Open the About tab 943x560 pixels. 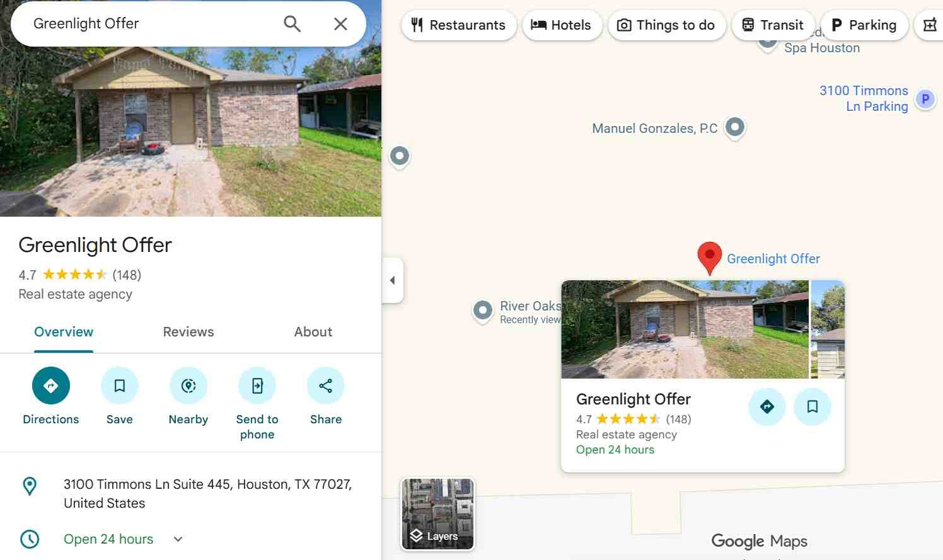point(313,331)
